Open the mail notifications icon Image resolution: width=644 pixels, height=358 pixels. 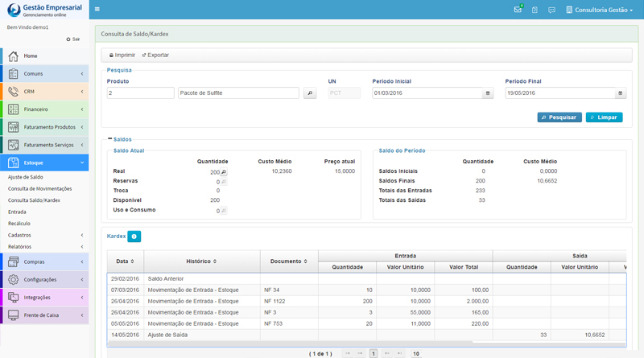pos(518,10)
